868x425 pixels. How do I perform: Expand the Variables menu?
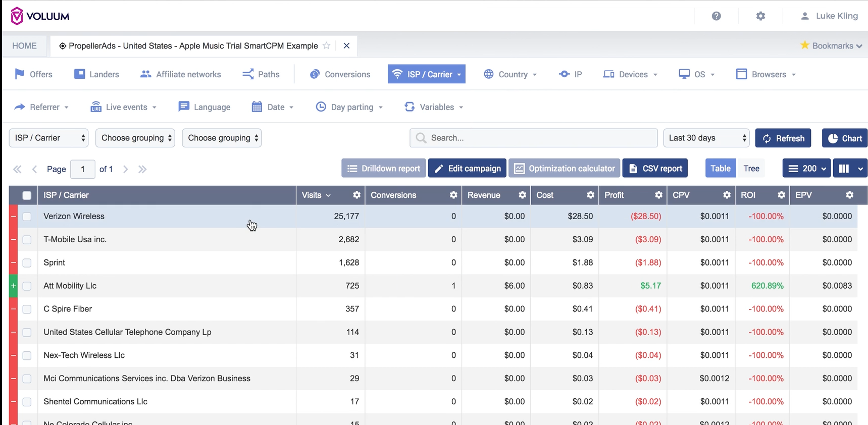tap(434, 107)
